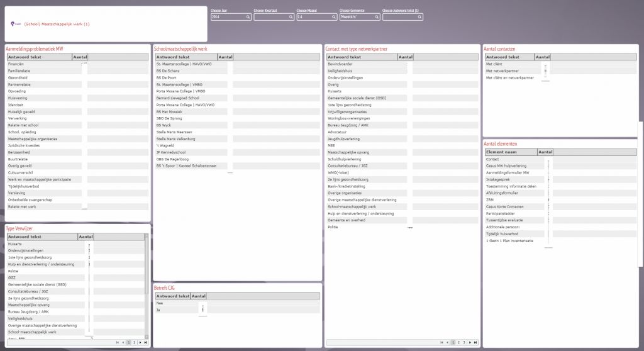Click the magnifier icon in Choose Kwartaal

click(x=291, y=18)
